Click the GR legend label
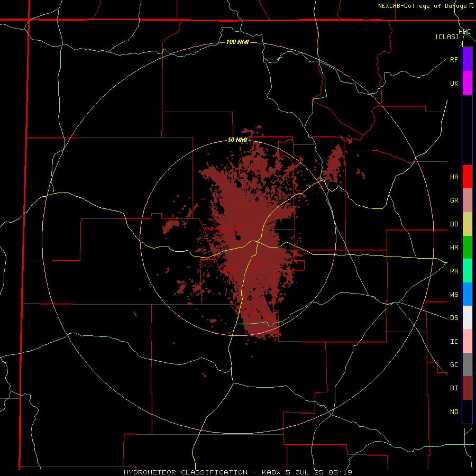The height and width of the screenshot is (476, 476). coord(454,200)
